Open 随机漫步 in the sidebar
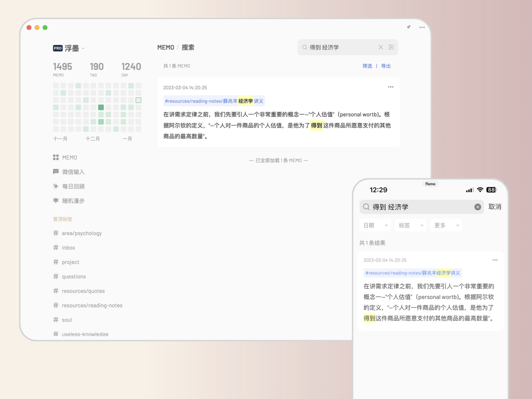 (69, 201)
